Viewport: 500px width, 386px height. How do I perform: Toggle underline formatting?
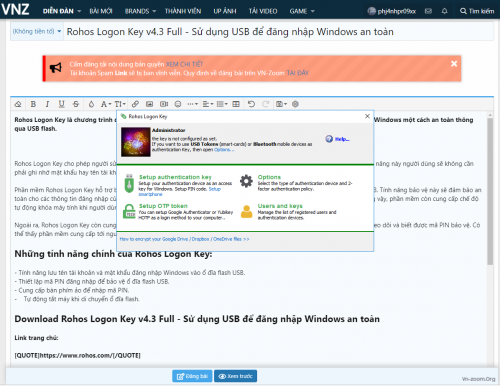pyautogui.click(x=61, y=104)
